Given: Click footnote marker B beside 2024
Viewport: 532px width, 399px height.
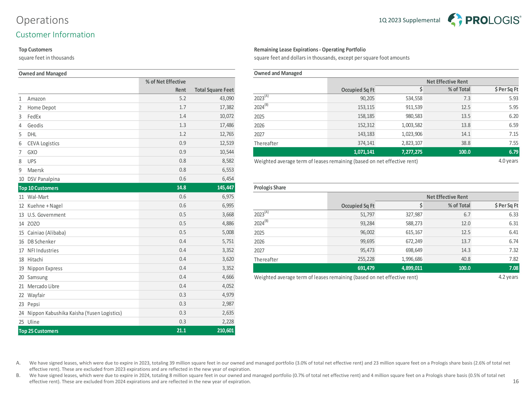Looking at the screenshot, I should (267, 105).
